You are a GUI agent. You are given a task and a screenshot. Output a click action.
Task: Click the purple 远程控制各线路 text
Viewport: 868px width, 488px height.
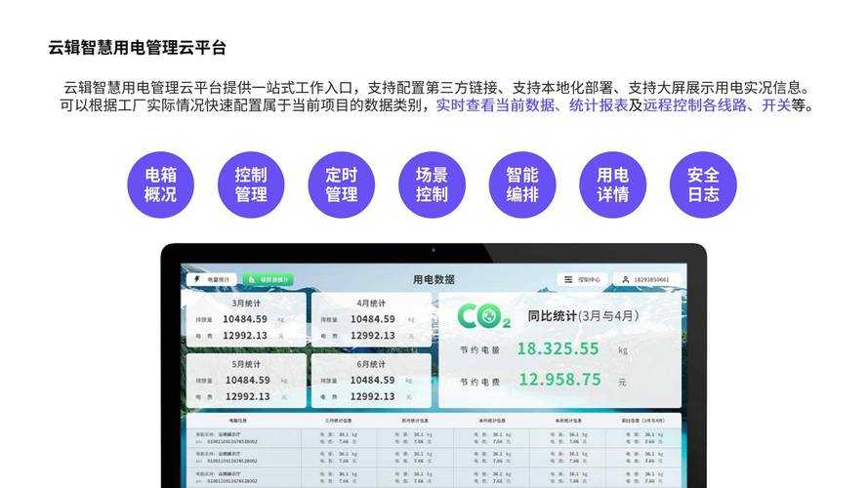point(695,105)
